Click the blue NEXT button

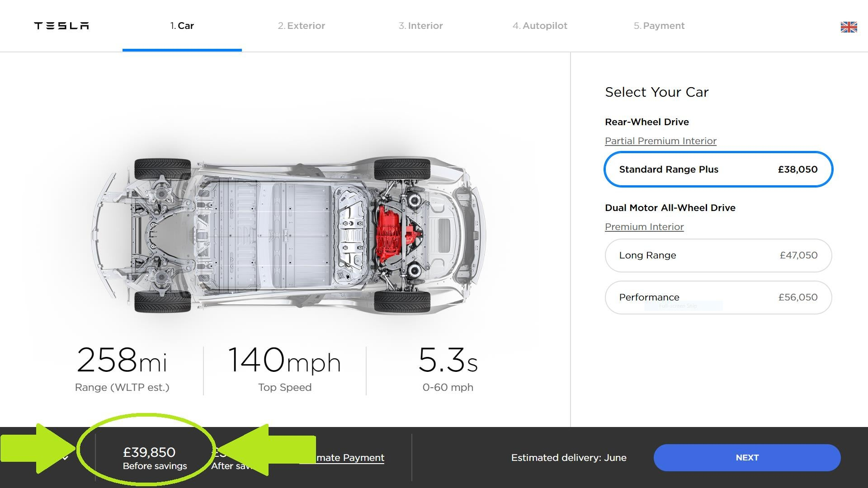[x=747, y=458]
